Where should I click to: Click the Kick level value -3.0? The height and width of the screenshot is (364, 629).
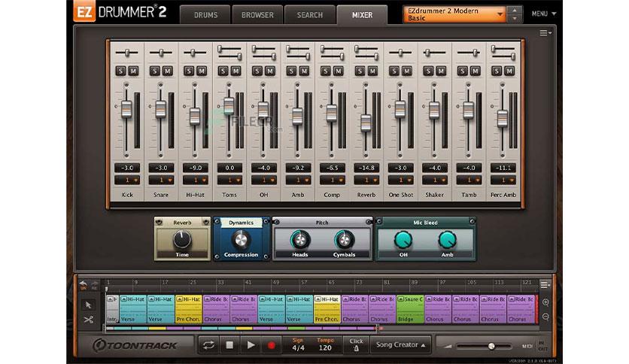[x=126, y=168]
